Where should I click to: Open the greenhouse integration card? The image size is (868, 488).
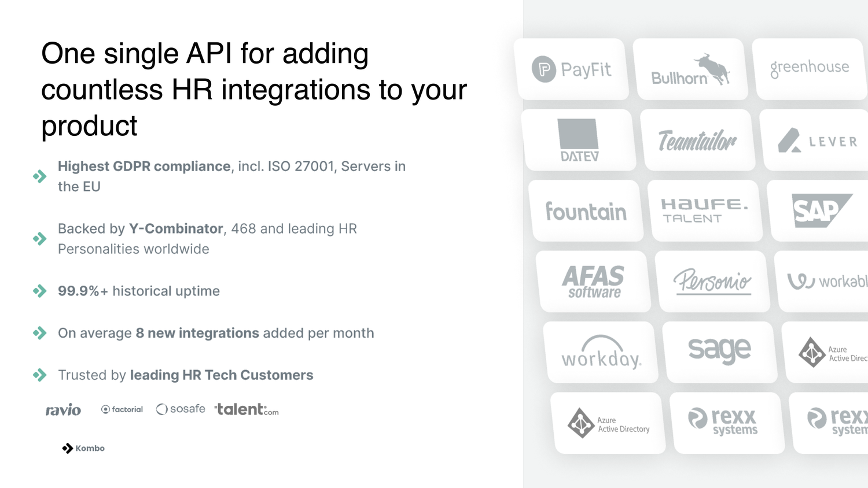tap(810, 69)
